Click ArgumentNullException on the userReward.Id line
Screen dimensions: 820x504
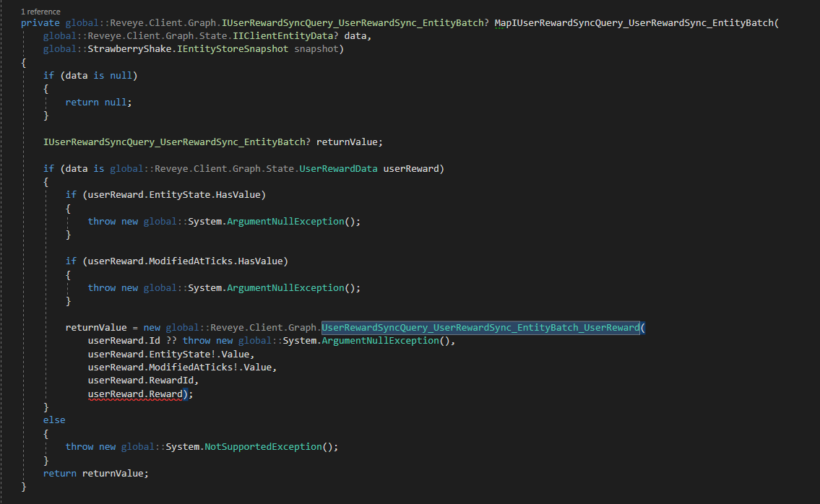pos(380,341)
